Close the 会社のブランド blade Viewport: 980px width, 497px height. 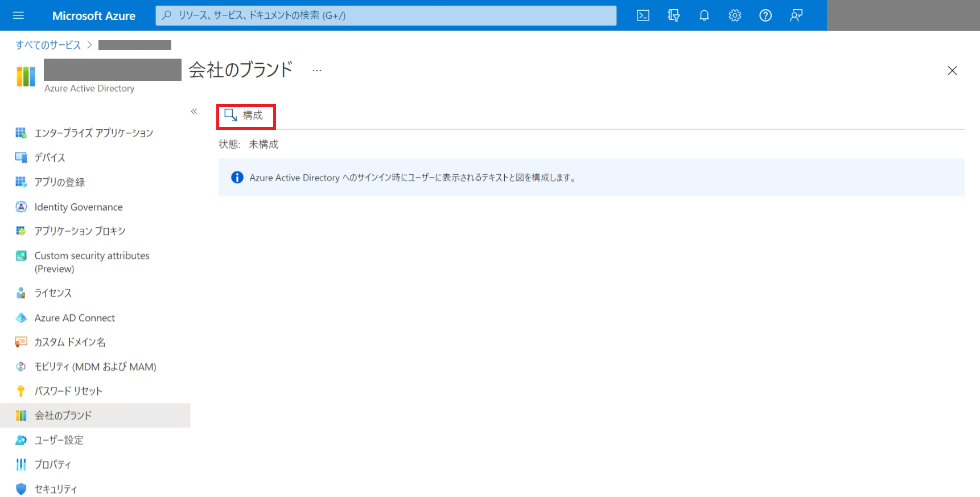[952, 71]
